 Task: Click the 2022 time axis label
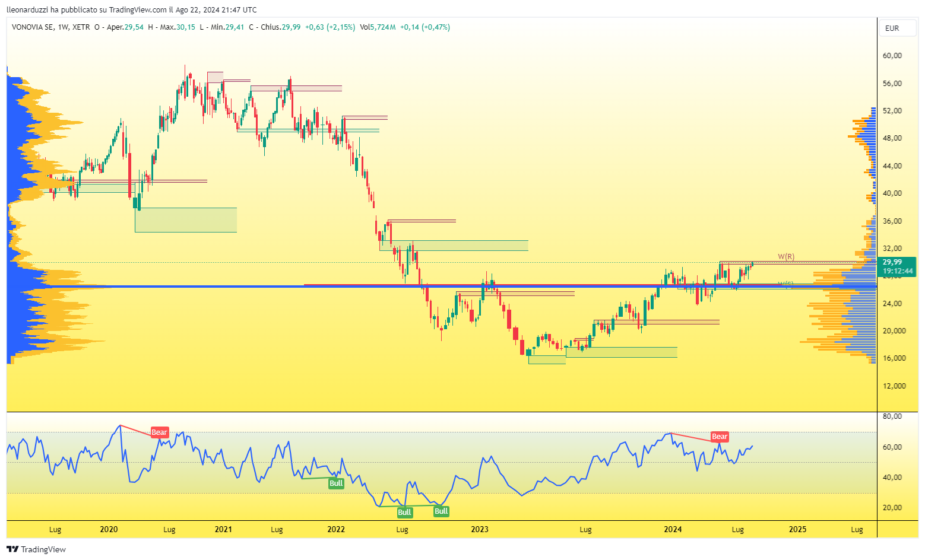[x=336, y=529]
